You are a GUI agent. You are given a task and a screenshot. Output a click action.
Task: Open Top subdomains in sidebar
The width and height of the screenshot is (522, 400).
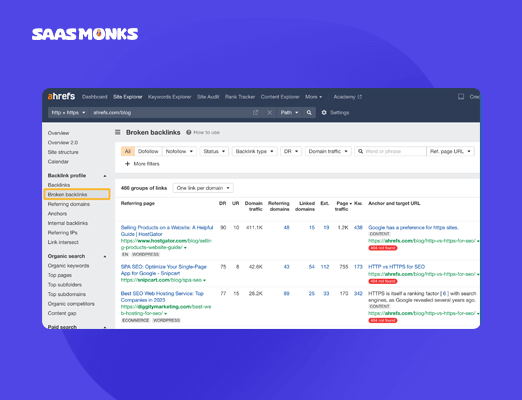coord(67,294)
